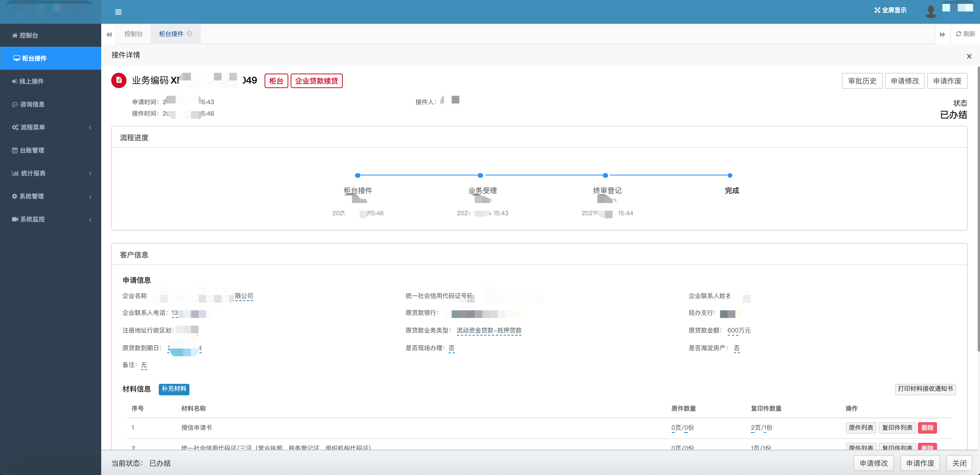Delete the 授信申请书 row
Viewport: 980px width, 475px height.
coord(927,428)
